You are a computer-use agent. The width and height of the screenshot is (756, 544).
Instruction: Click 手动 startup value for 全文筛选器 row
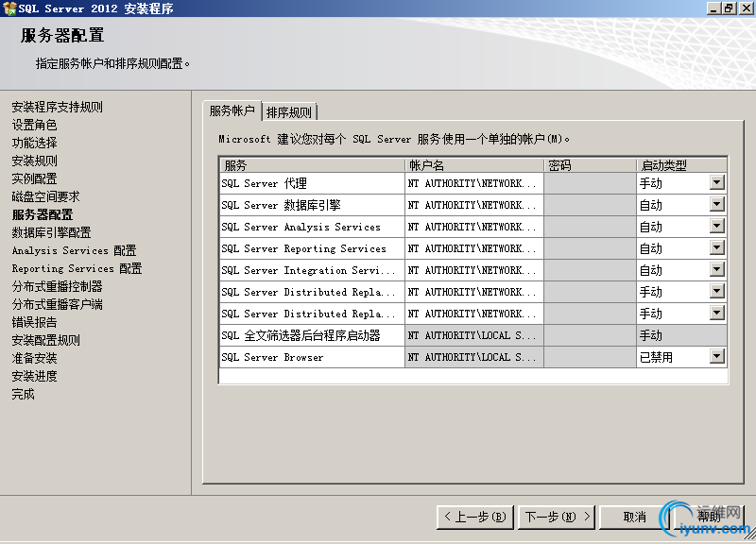[x=651, y=335]
